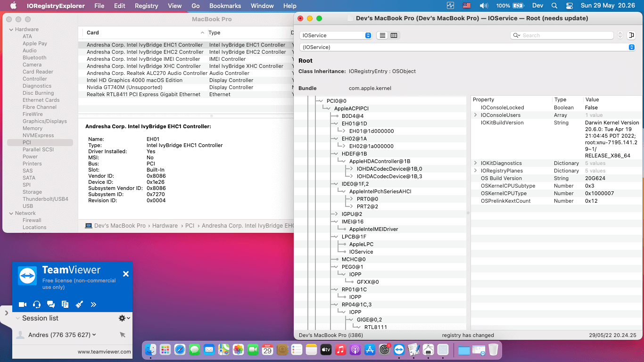Open the TeamViewer file transfer icon

click(65, 304)
